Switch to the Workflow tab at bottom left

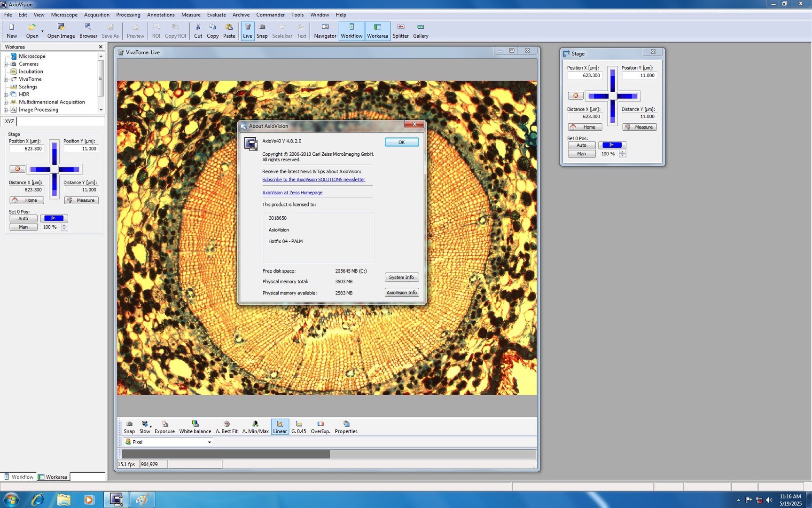19,476
